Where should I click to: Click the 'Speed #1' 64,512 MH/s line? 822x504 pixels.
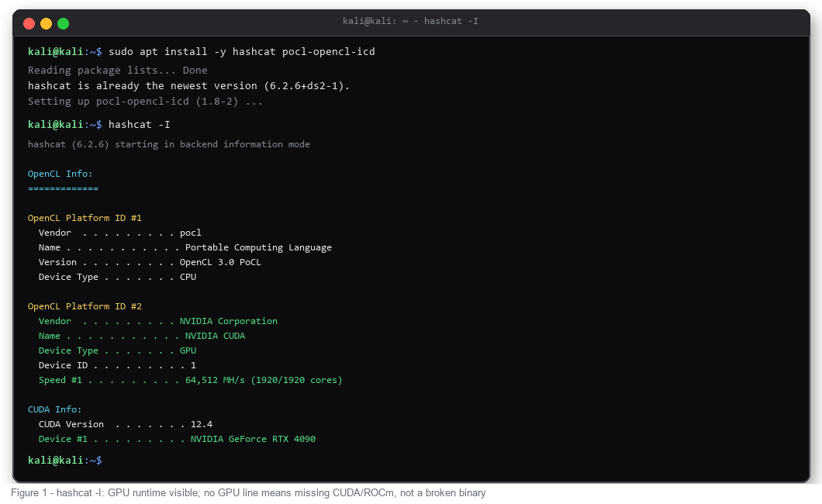pyautogui.click(x=190, y=380)
